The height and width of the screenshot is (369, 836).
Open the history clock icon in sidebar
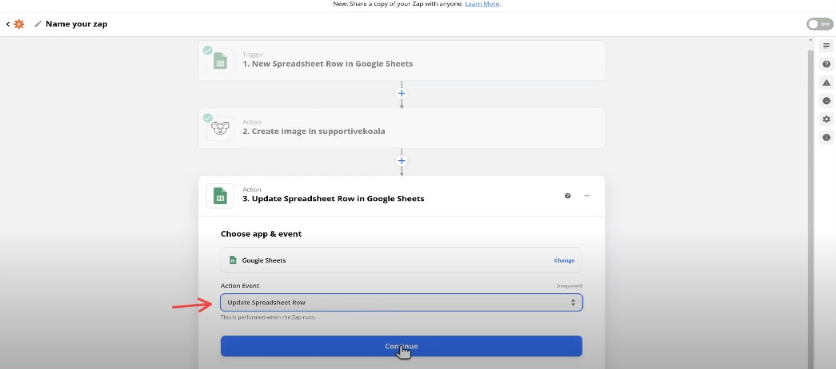click(826, 101)
